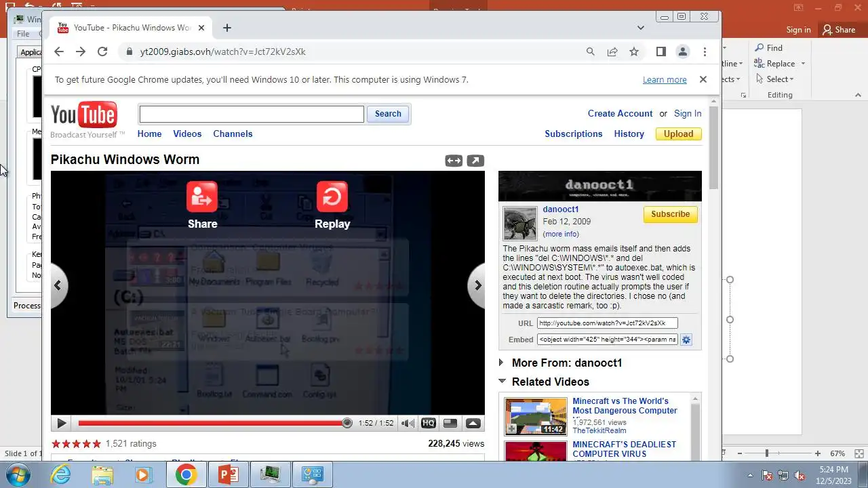Open Find in PowerPoint Editing group
This screenshot has height=488, width=868.
point(768,48)
